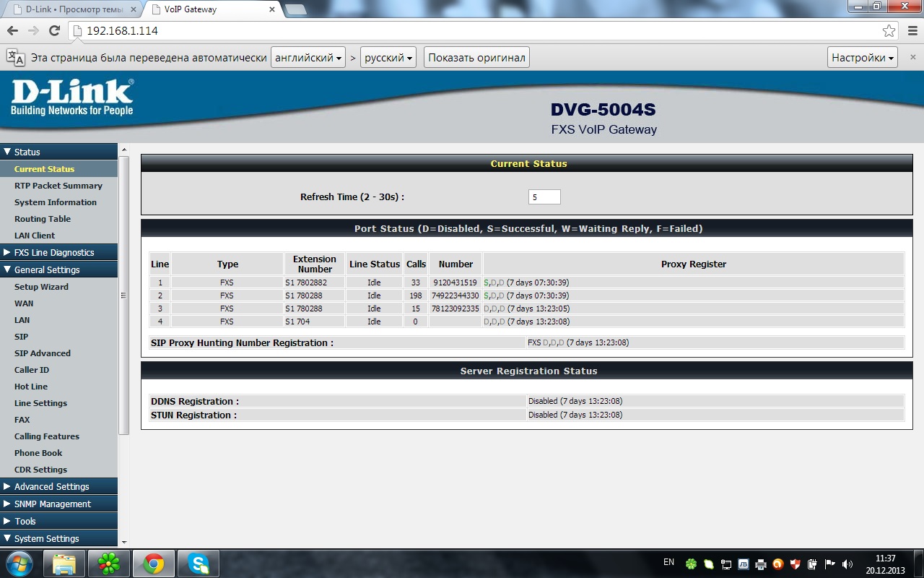Reload the page with the refresh icon
The image size is (924, 578).
pos(54,31)
